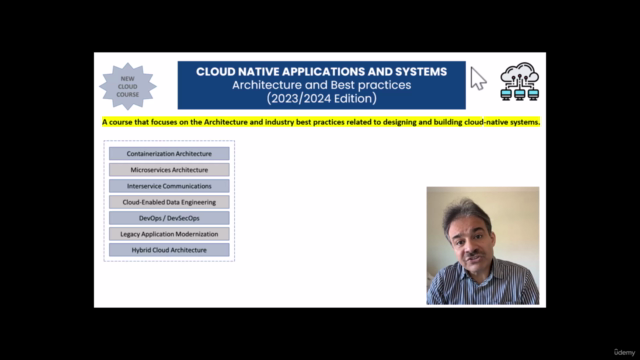This screenshot has width=640, height=360.
Task: Click the 'Cloud Native Applications and Systems' title
Action: (322, 72)
